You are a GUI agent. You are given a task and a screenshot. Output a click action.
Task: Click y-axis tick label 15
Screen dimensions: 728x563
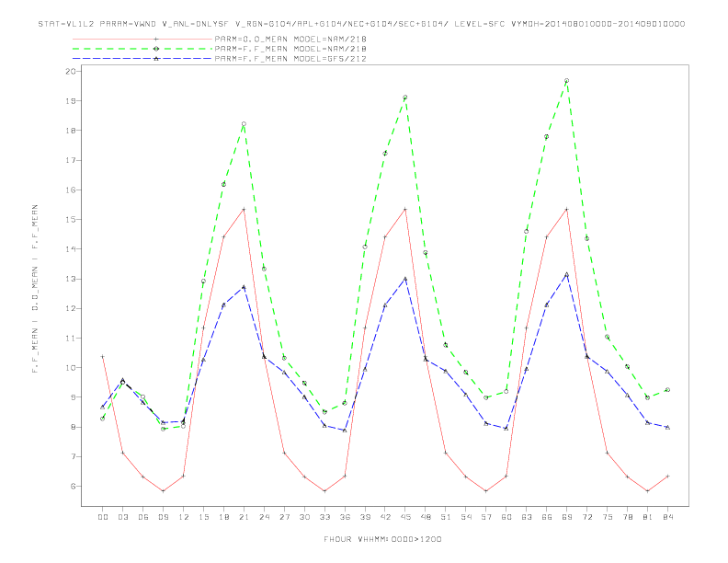coord(71,219)
